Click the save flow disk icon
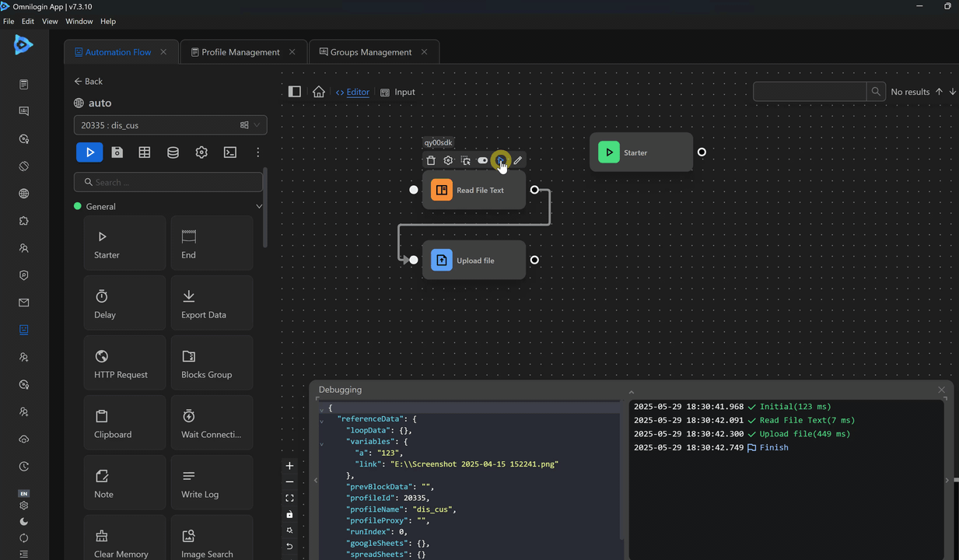The image size is (959, 560). (117, 152)
